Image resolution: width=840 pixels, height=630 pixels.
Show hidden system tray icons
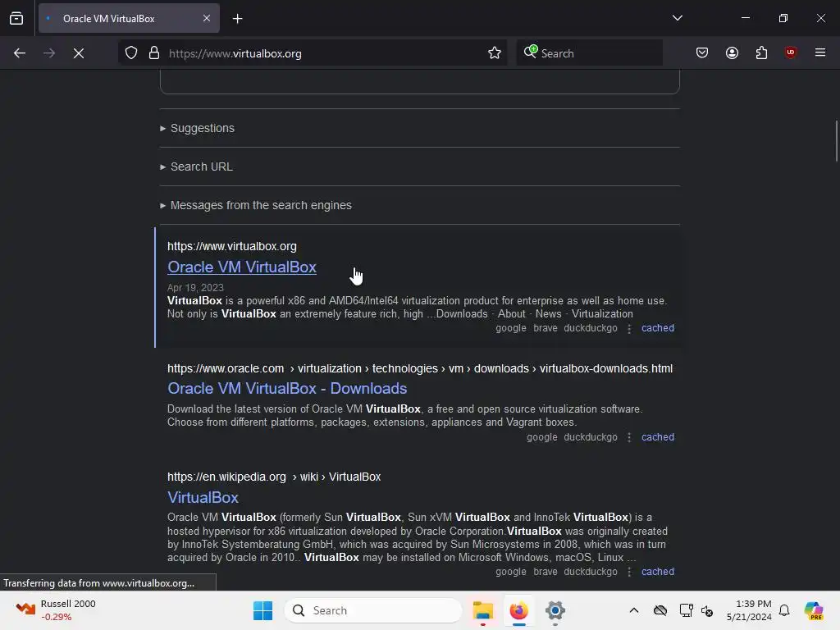(634, 610)
